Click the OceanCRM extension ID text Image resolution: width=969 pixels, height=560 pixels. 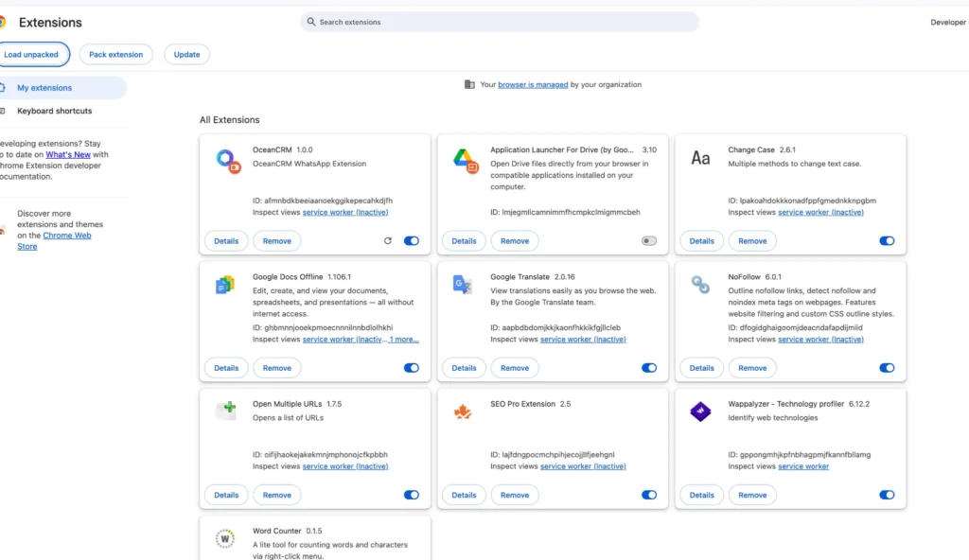point(323,201)
